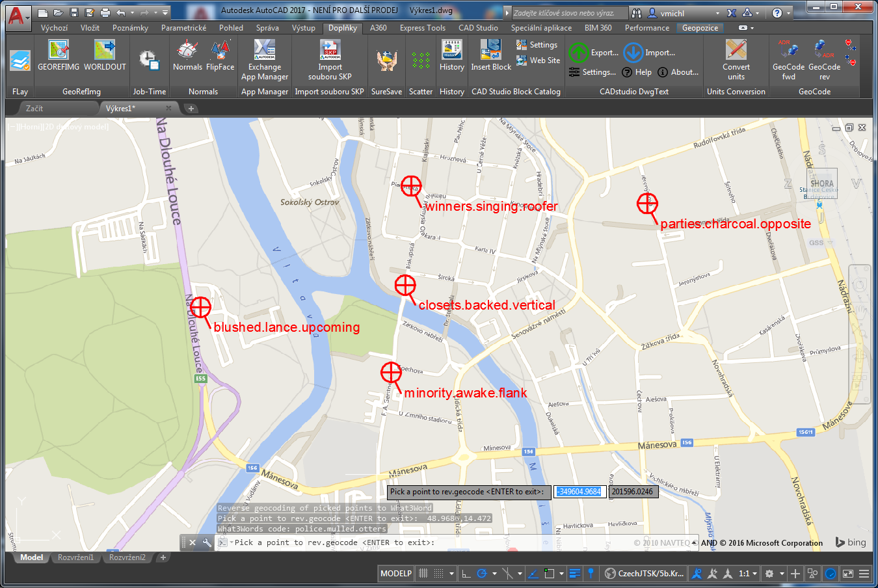Open the History tool

[x=452, y=55]
